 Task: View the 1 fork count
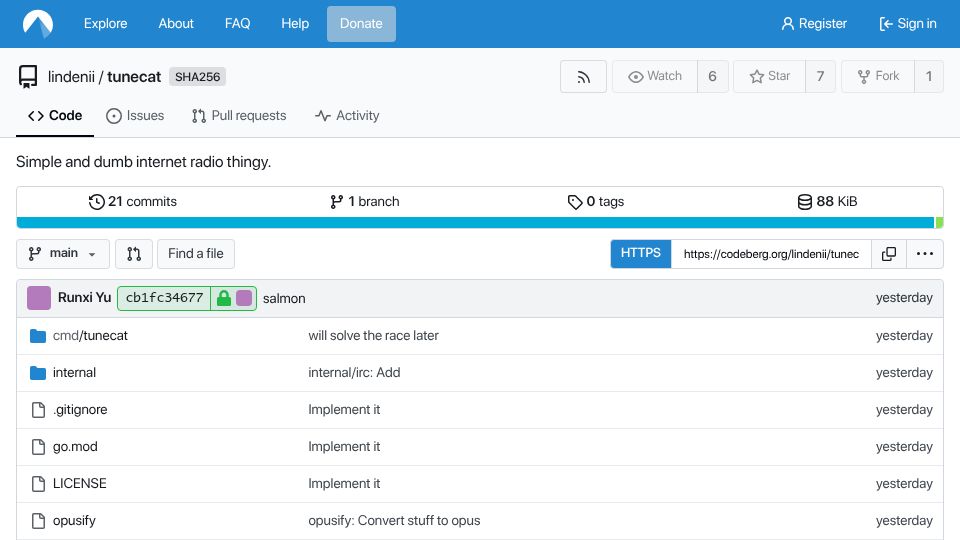click(929, 77)
